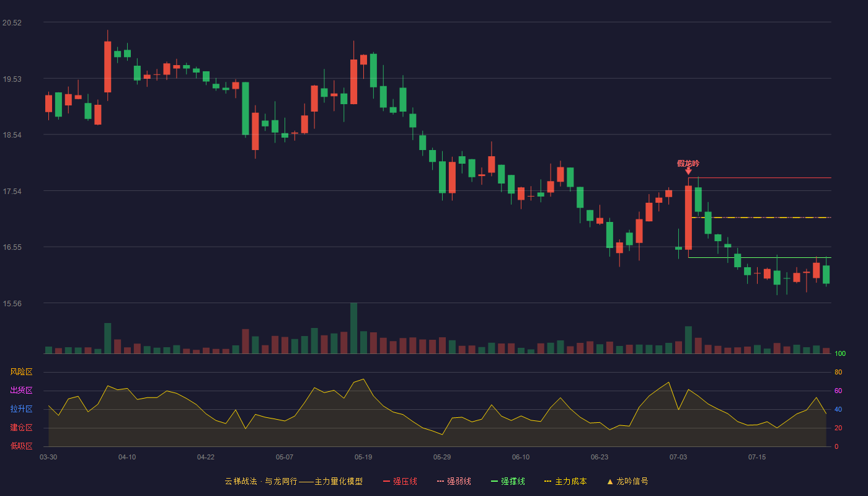Click the 04-22 date axis label
This screenshot has height=496, width=868.
pyautogui.click(x=206, y=457)
